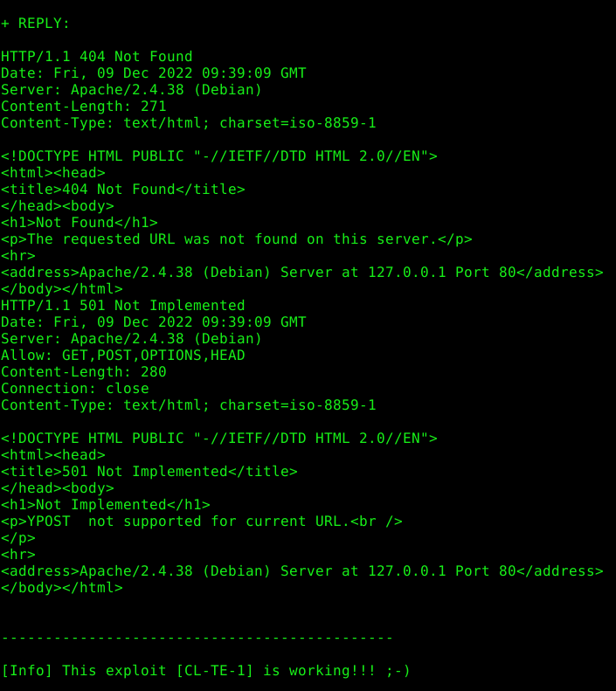
Task: Click the first Date header line
Action: (153, 73)
